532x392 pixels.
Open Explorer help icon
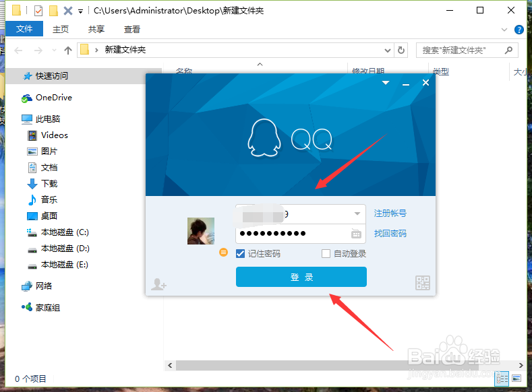[x=519, y=30]
